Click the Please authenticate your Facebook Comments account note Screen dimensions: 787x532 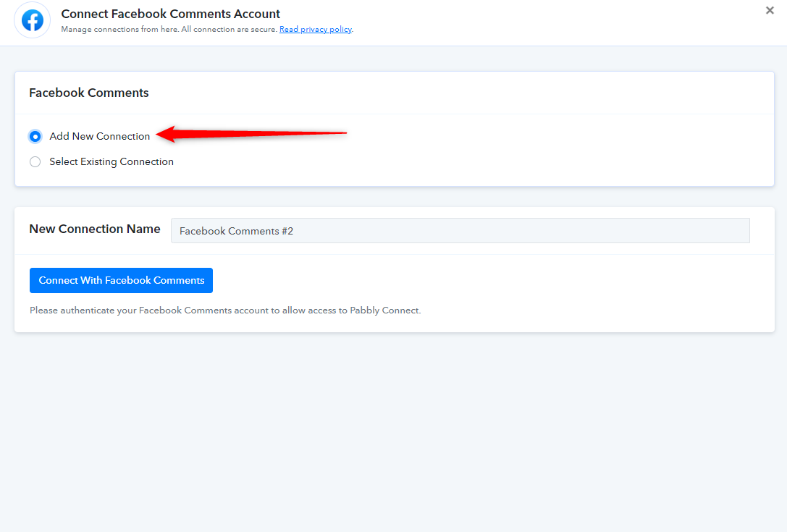coord(225,311)
